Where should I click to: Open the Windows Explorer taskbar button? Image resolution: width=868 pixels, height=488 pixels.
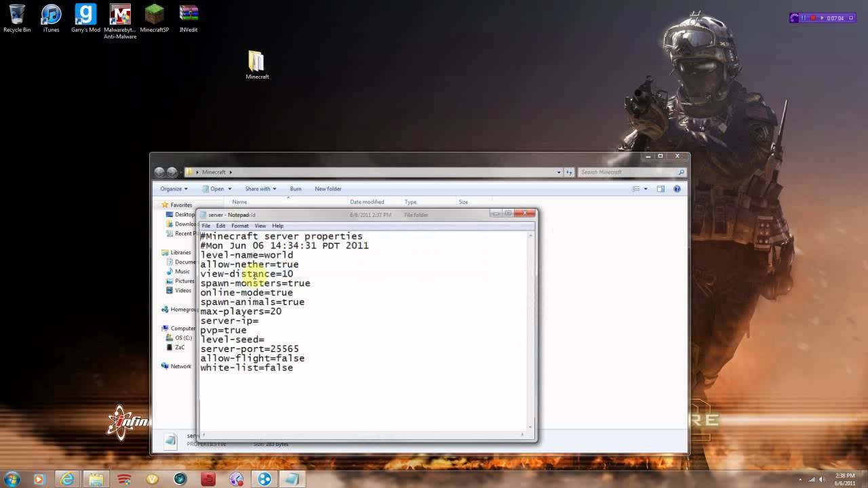click(x=96, y=479)
